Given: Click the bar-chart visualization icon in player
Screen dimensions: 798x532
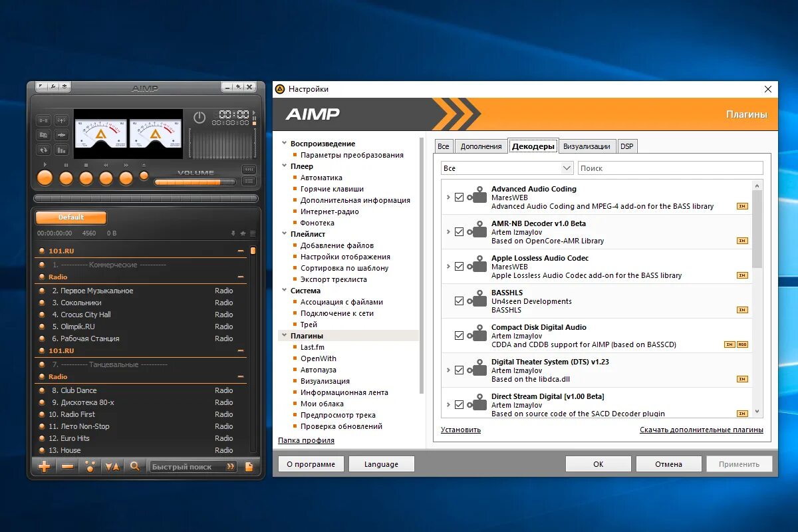Looking at the screenshot, I should [61, 150].
